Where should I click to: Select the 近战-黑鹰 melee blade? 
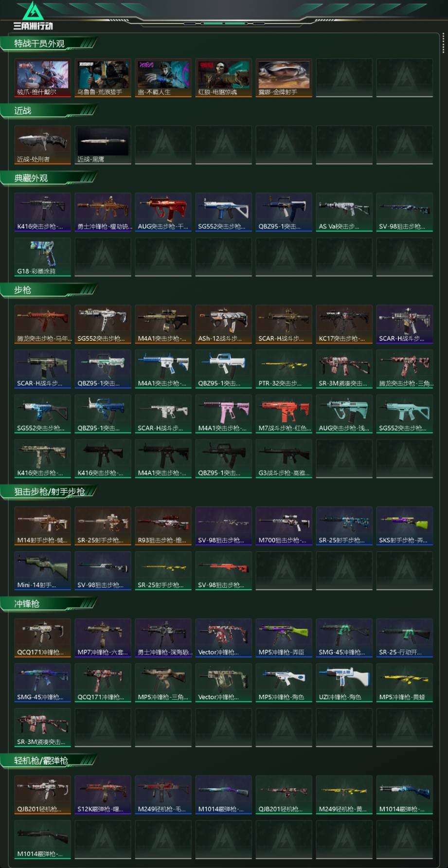point(103,145)
